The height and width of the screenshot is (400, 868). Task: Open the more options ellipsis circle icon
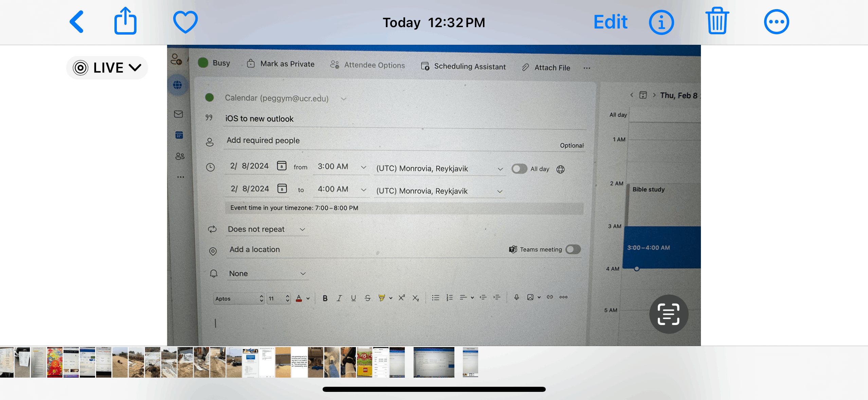[776, 22]
